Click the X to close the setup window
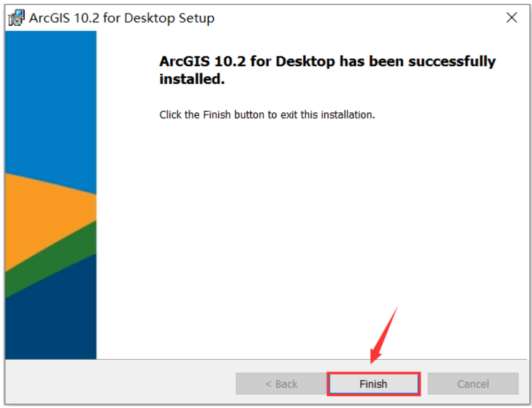Screen dimensions: 532x408 tap(511, 17)
